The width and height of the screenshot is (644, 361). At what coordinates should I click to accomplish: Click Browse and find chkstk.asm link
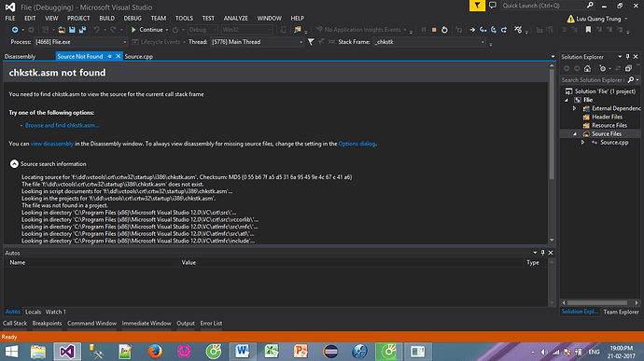point(62,125)
